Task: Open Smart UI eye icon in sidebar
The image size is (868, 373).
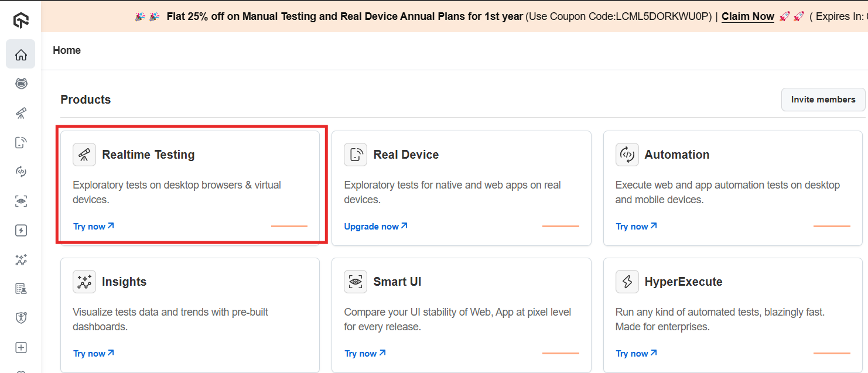Action: (21, 201)
